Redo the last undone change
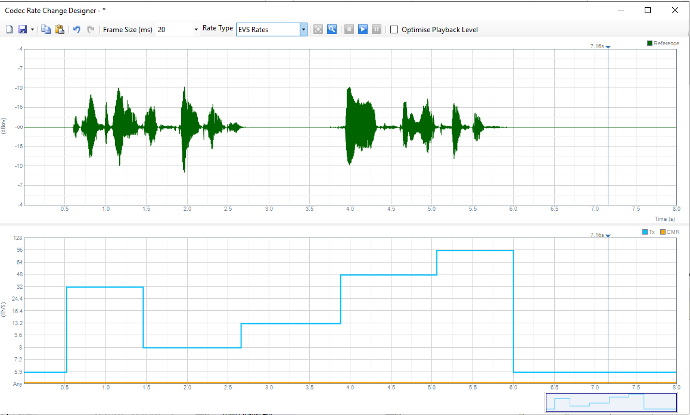Viewport: 690px width, 415px height. (91, 30)
